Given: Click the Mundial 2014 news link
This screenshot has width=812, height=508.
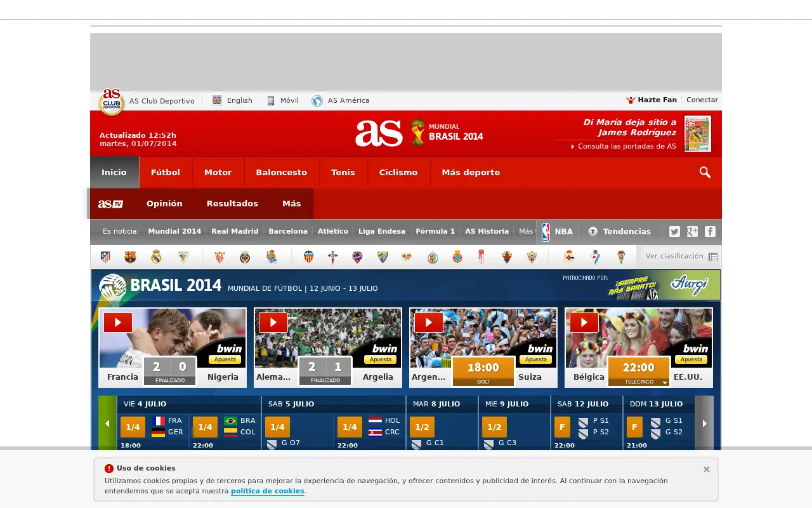Looking at the screenshot, I should coord(174,231).
